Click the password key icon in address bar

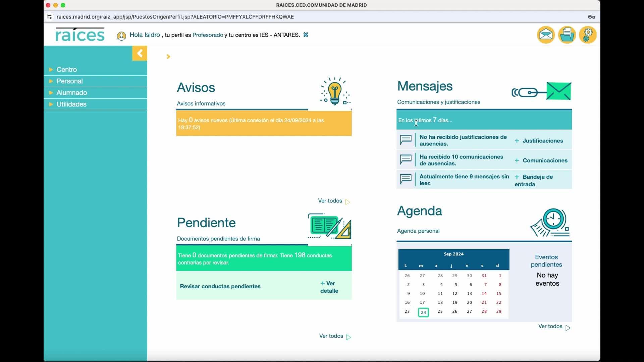click(591, 17)
